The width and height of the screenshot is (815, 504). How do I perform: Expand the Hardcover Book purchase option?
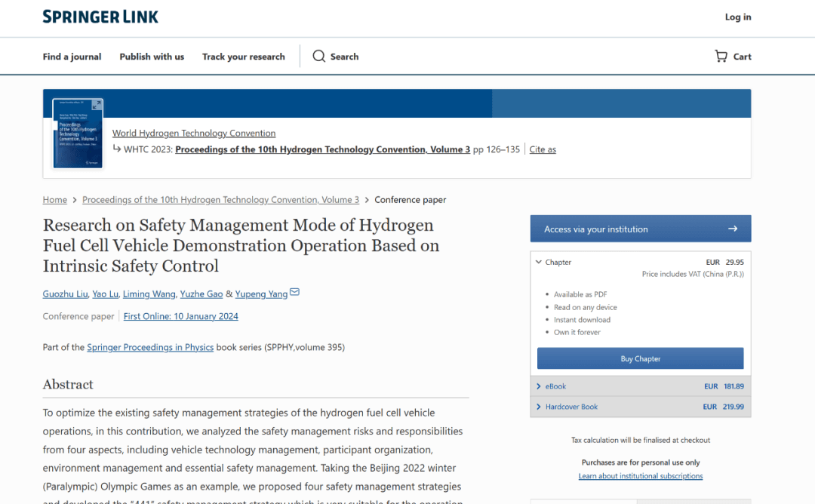539,407
